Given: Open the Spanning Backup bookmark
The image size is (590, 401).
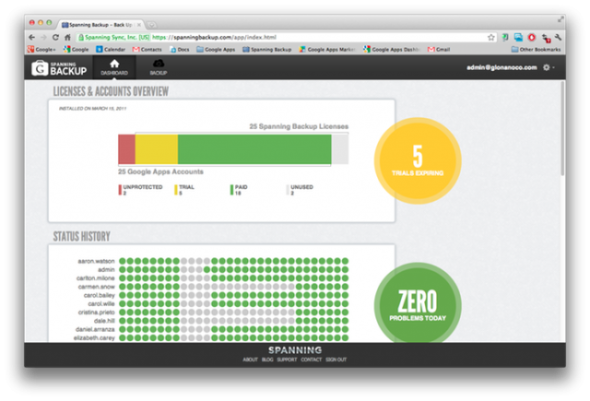Looking at the screenshot, I should [x=267, y=49].
